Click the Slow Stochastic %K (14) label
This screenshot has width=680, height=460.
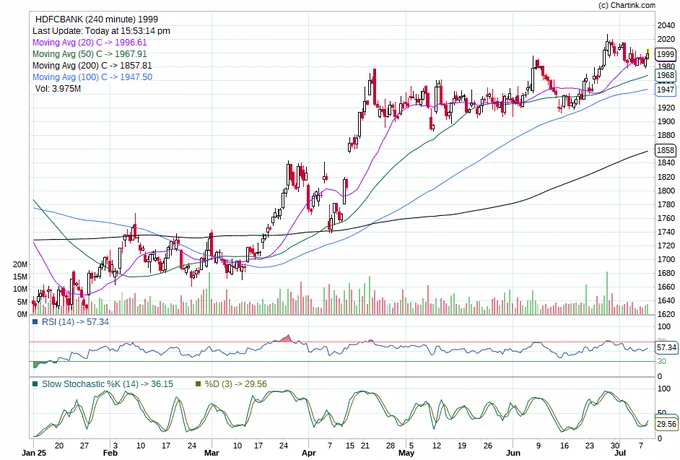point(108,384)
